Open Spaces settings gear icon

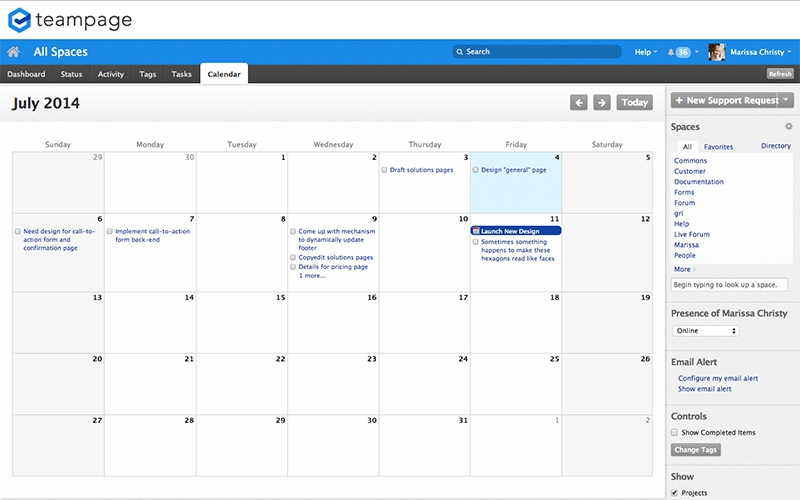click(x=788, y=126)
